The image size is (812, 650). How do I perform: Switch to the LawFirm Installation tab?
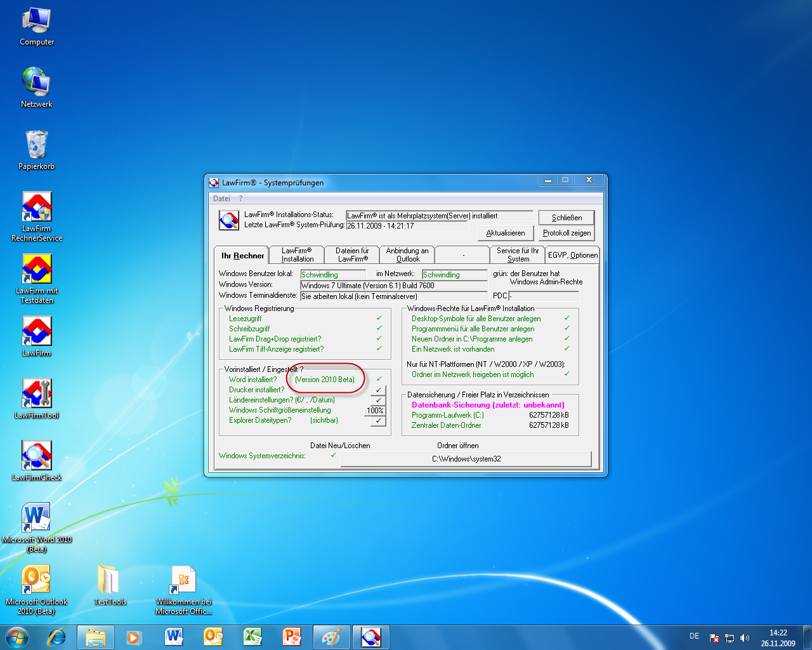(297, 255)
